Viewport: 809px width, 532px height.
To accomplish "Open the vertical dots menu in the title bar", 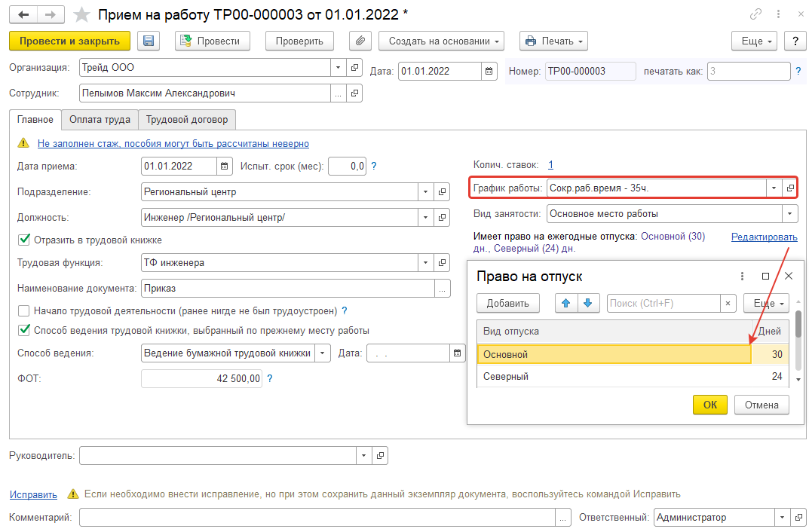I will click(778, 14).
